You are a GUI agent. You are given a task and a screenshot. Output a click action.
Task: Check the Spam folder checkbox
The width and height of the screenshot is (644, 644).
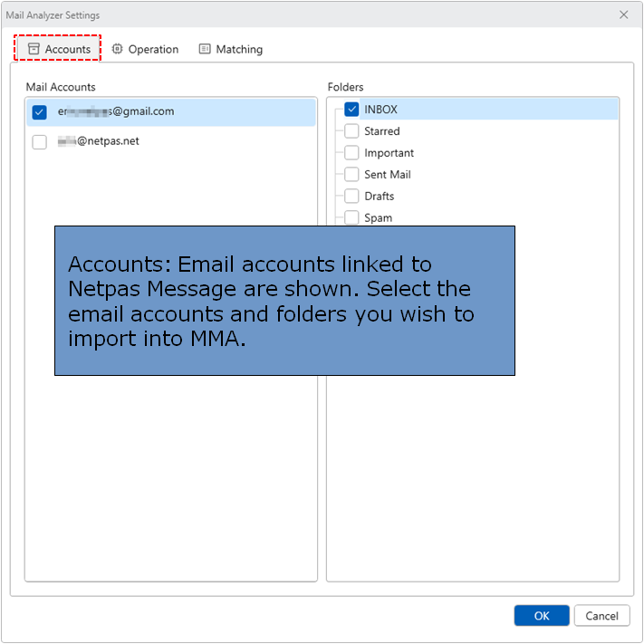click(351, 217)
